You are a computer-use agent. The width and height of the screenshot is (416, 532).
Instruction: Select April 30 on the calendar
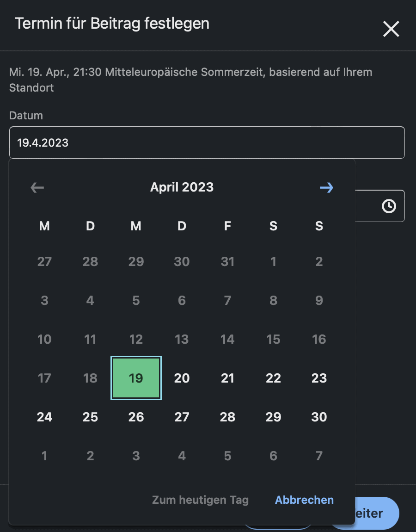tap(319, 417)
